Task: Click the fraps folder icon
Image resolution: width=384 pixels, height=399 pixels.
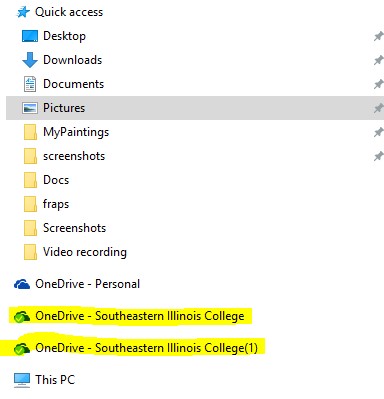Action: coord(30,204)
